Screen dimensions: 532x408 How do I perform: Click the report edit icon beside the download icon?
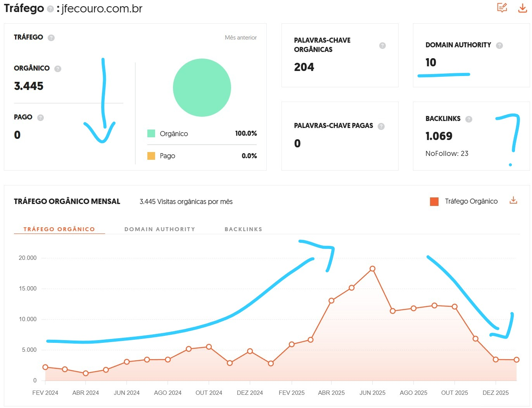pyautogui.click(x=502, y=7)
